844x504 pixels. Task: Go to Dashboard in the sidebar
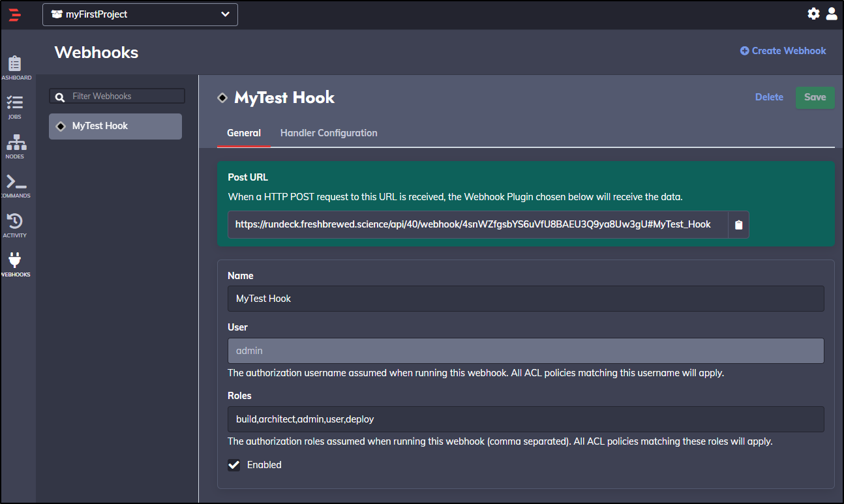15,68
